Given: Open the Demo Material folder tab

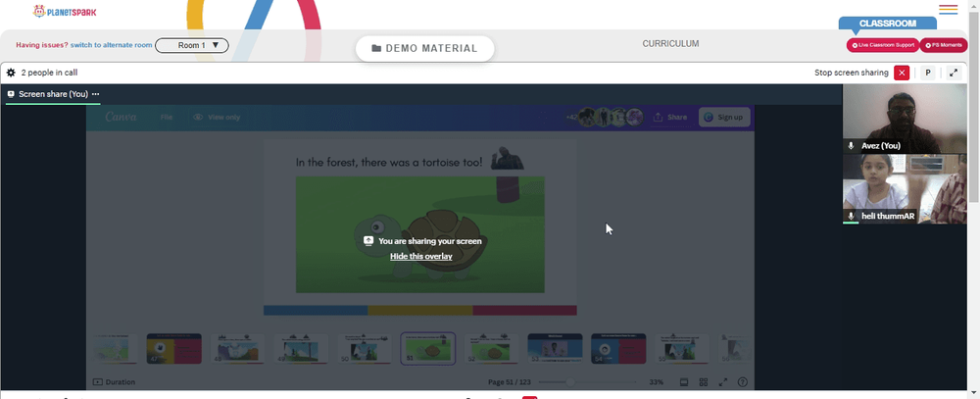Looking at the screenshot, I should [x=425, y=48].
